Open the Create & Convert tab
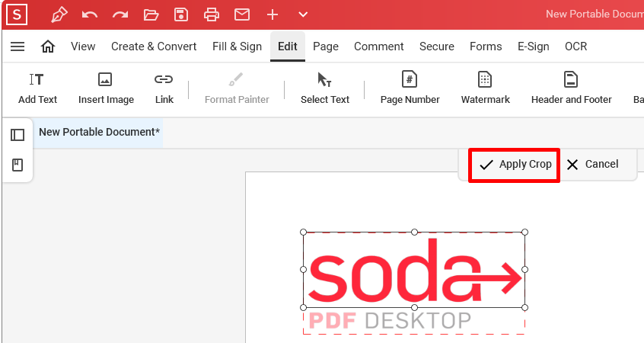Viewport: 644px width, 343px height. (154, 46)
